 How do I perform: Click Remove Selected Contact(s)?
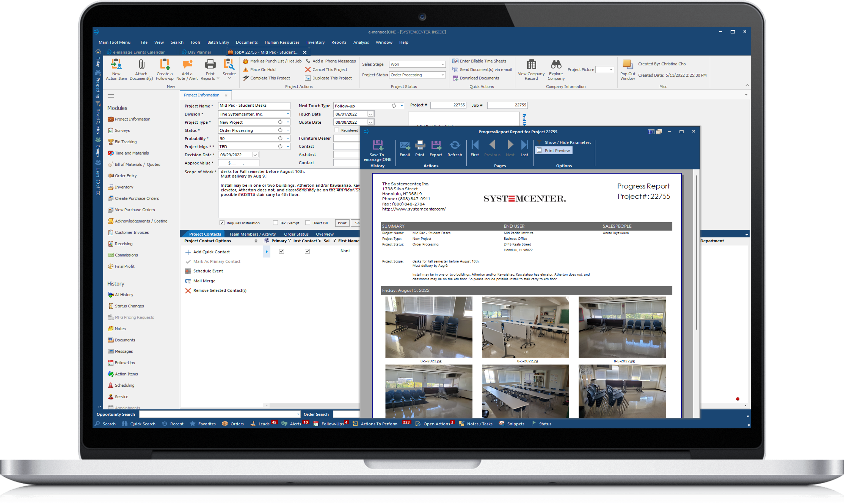point(216,290)
